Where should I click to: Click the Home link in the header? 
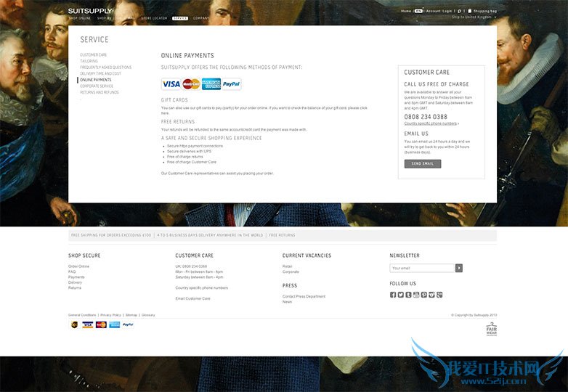(x=406, y=11)
